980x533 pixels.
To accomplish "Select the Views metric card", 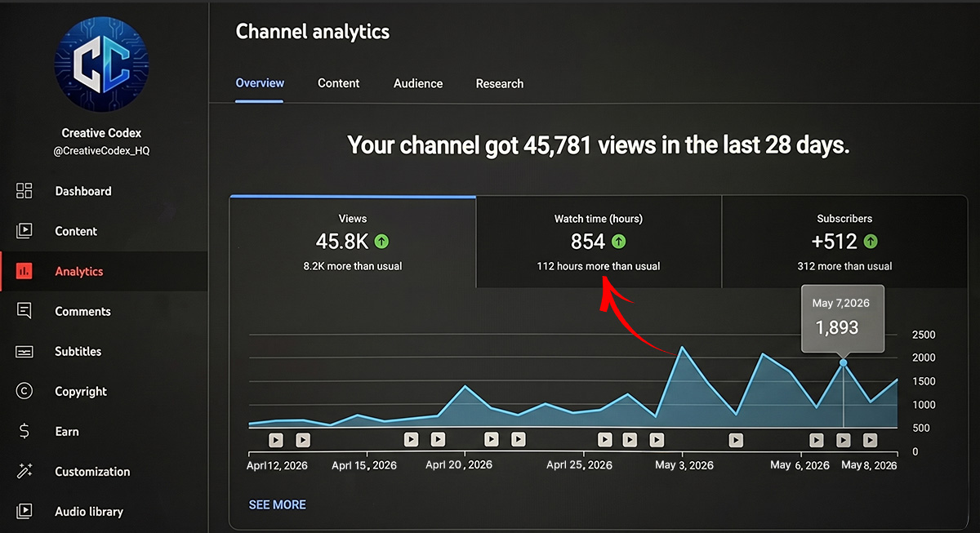I will pos(353,242).
